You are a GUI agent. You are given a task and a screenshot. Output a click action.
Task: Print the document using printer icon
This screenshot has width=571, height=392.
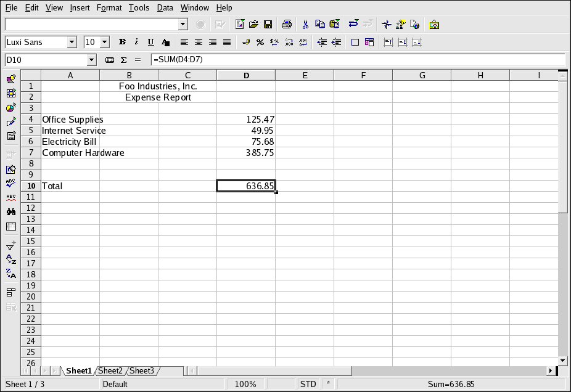coord(287,25)
